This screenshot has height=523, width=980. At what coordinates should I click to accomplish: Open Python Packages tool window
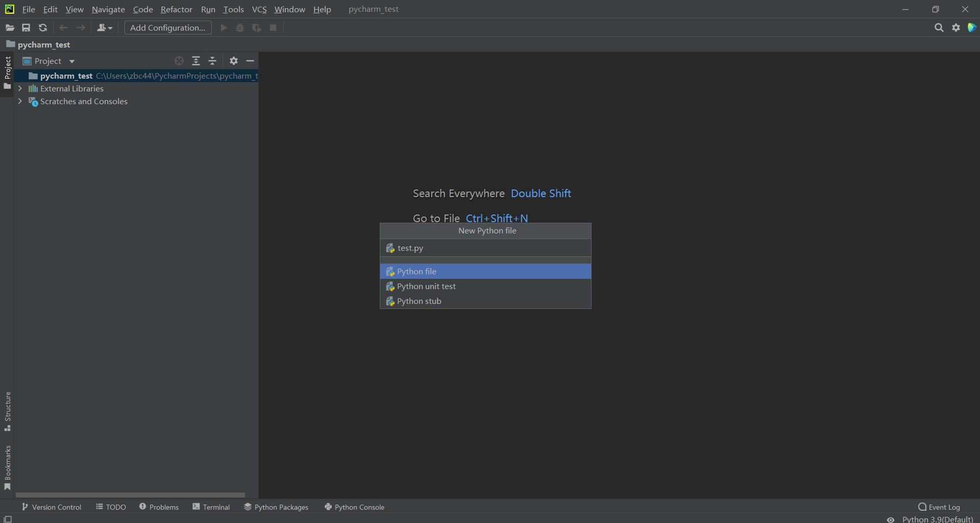276,507
